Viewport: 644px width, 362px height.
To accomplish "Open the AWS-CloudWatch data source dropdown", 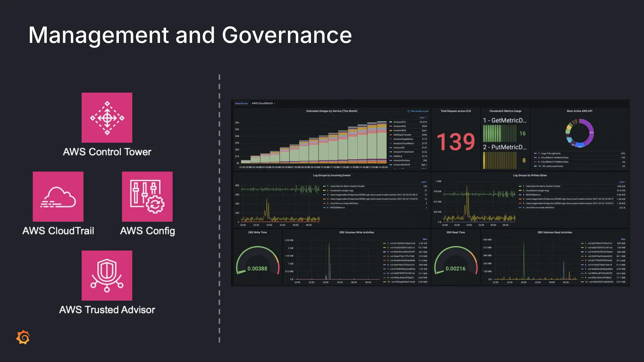I will [x=264, y=103].
